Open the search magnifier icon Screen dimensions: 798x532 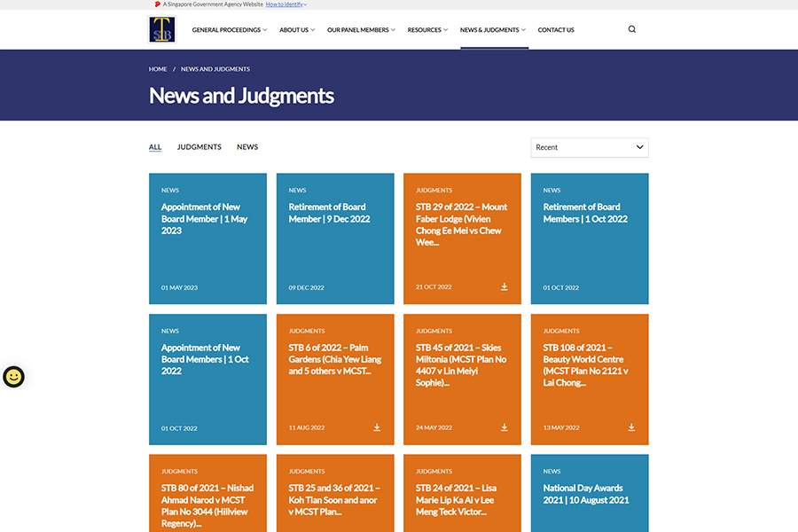tap(631, 29)
